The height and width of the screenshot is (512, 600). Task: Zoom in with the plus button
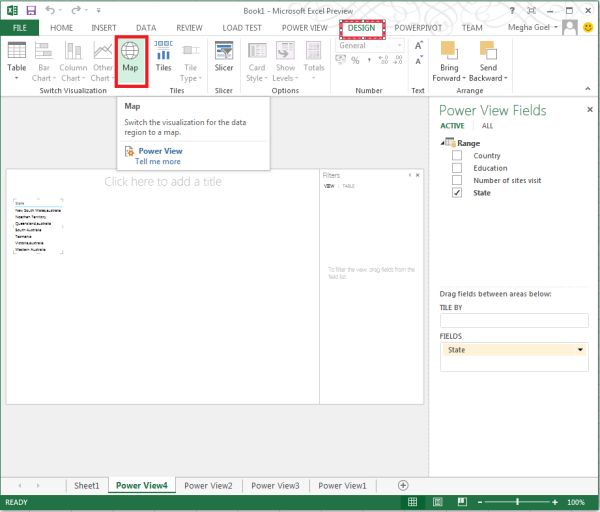click(x=555, y=502)
